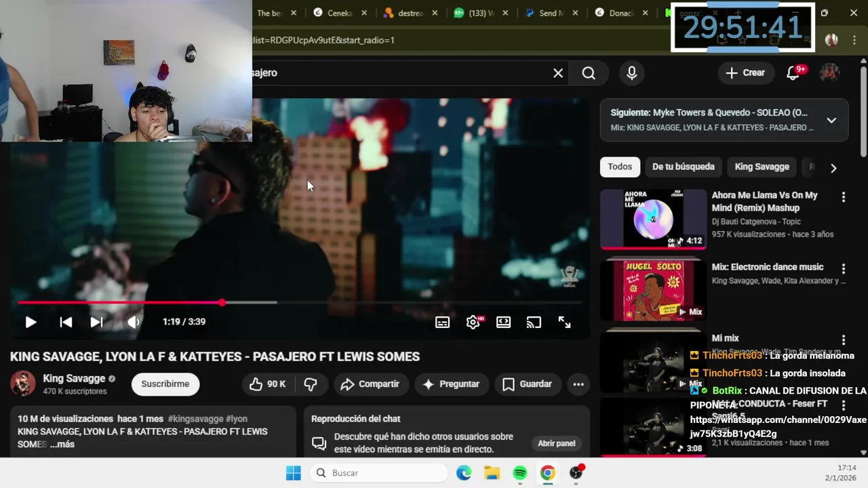Open the Windows Start menu
Viewport: 868px width, 488px height.
293,473
